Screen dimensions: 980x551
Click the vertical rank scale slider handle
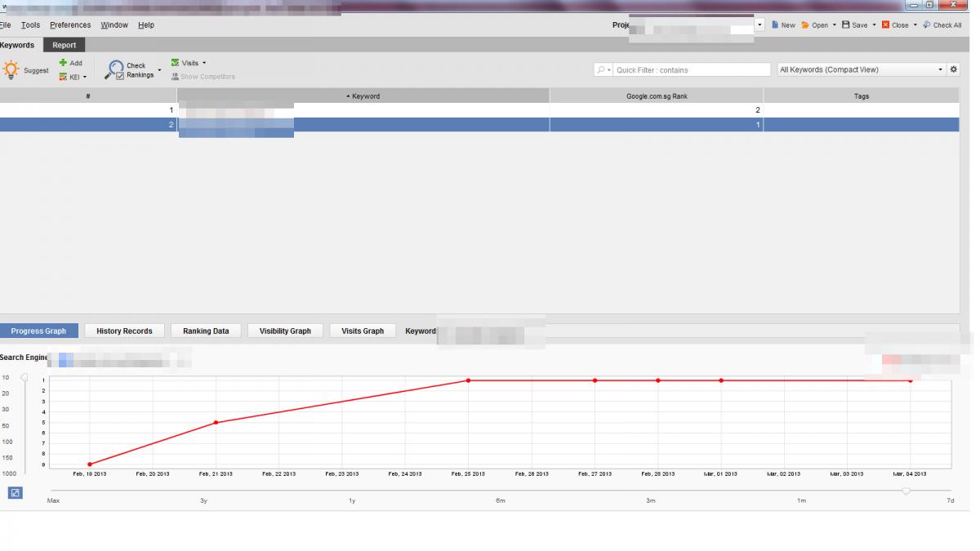point(24,378)
